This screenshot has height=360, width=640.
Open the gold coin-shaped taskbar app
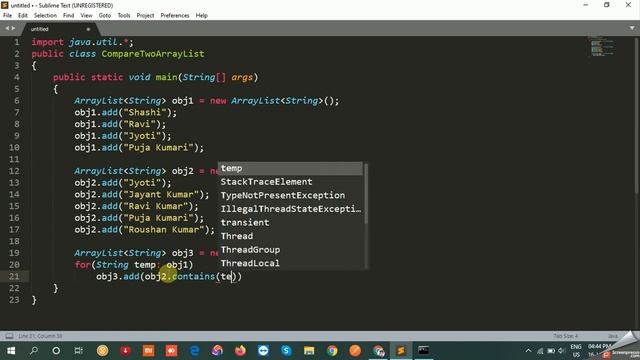(x=102, y=351)
